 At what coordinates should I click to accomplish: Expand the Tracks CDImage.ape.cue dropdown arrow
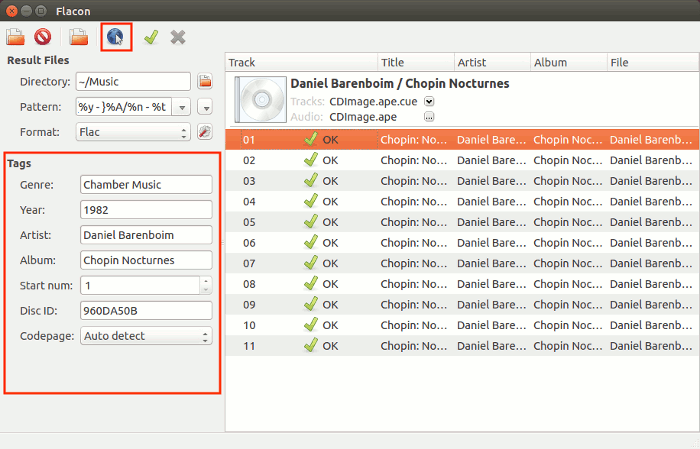(429, 102)
